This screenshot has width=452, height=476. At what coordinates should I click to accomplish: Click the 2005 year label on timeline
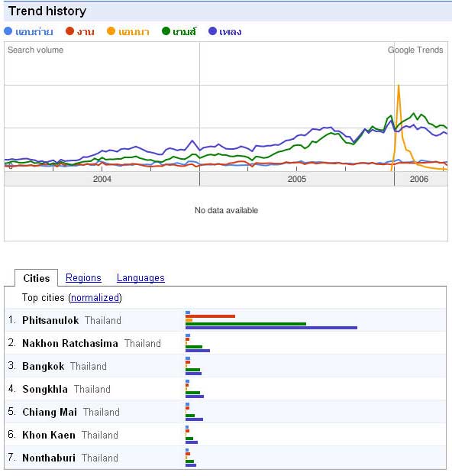click(297, 179)
